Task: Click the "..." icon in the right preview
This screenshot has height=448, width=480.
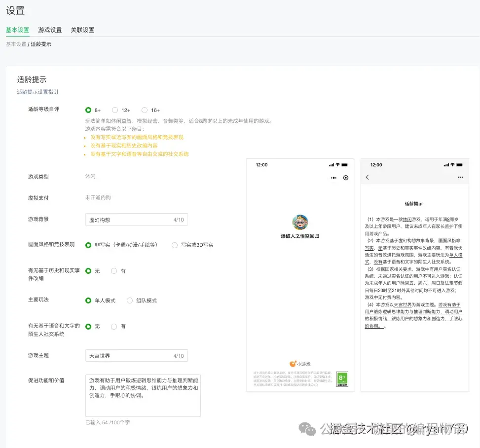Action: pyautogui.click(x=460, y=177)
